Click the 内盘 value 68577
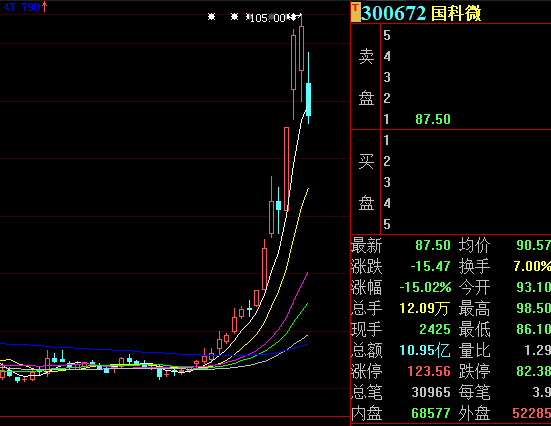 (x=431, y=413)
